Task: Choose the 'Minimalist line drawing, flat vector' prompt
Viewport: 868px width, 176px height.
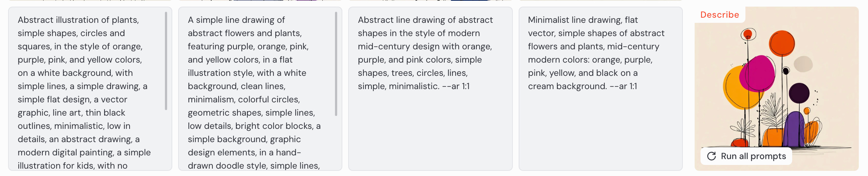Action: (x=600, y=89)
